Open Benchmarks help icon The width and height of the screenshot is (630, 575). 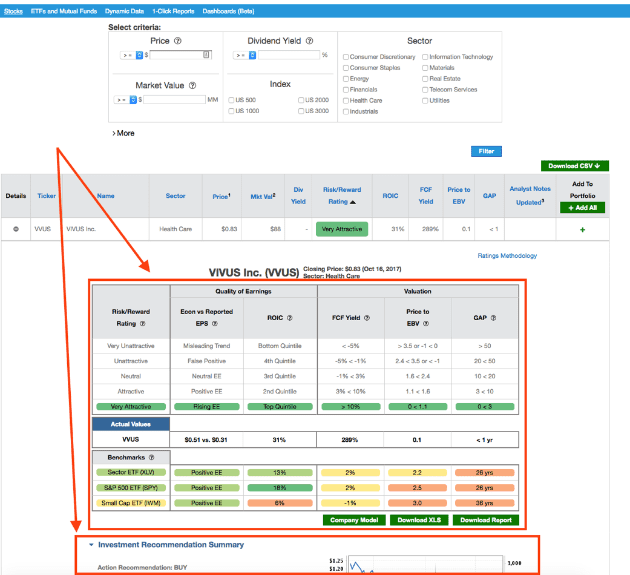(151, 457)
